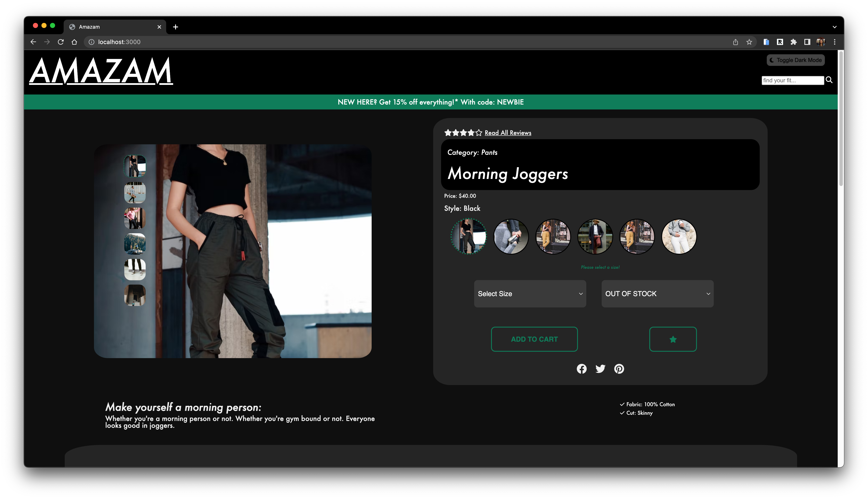Click the star rating

pyautogui.click(x=463, y=133)
